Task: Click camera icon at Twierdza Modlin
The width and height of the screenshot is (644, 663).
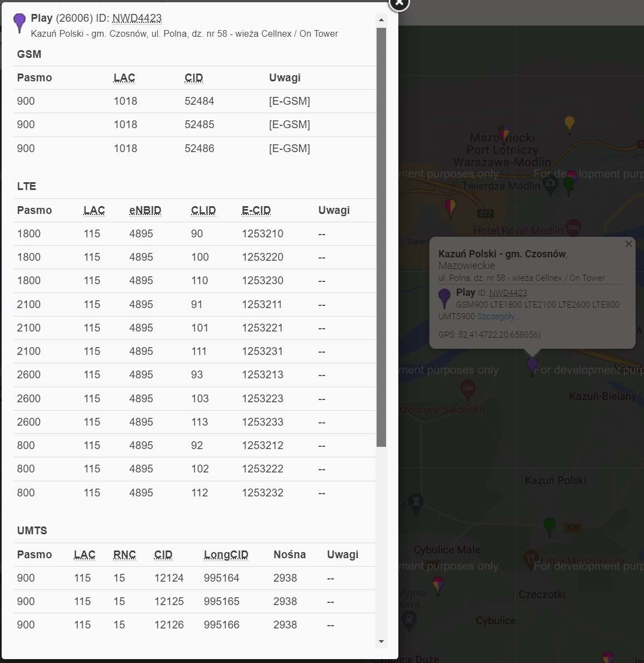Action: point(550,185)
